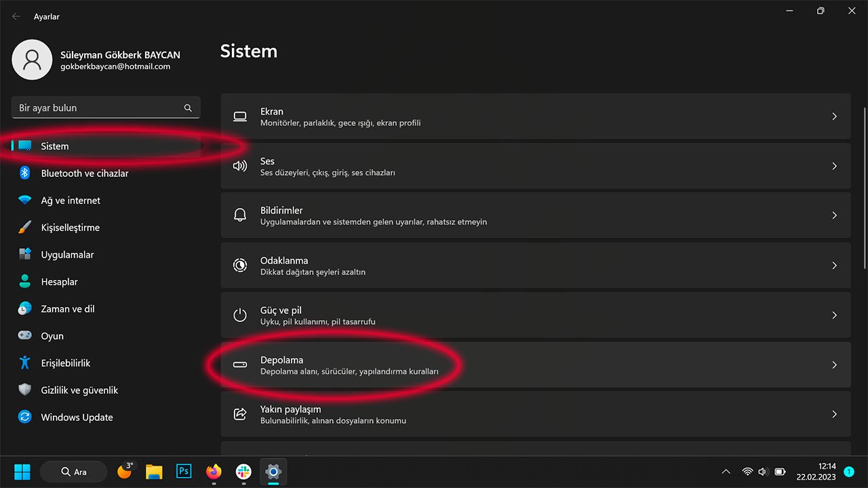Open the weather widget in taskbar
The width and height of the screenshot is (868, 488).
(126, 470)
